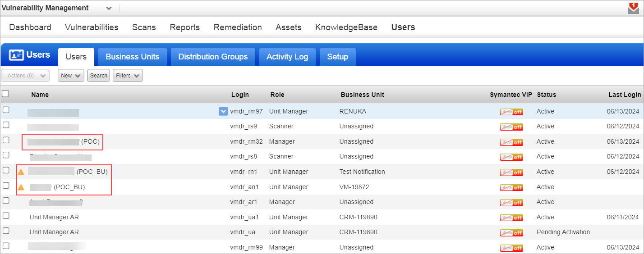Click Symantec VIP off icon for vmdr_rm97
This screenshot has width=644, height=254.
point(511,112)
